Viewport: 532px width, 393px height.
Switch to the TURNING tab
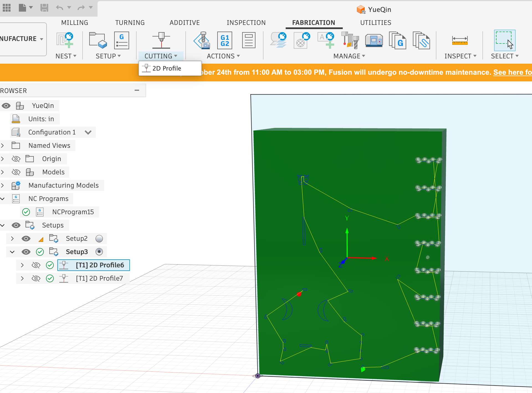(130, 23)
